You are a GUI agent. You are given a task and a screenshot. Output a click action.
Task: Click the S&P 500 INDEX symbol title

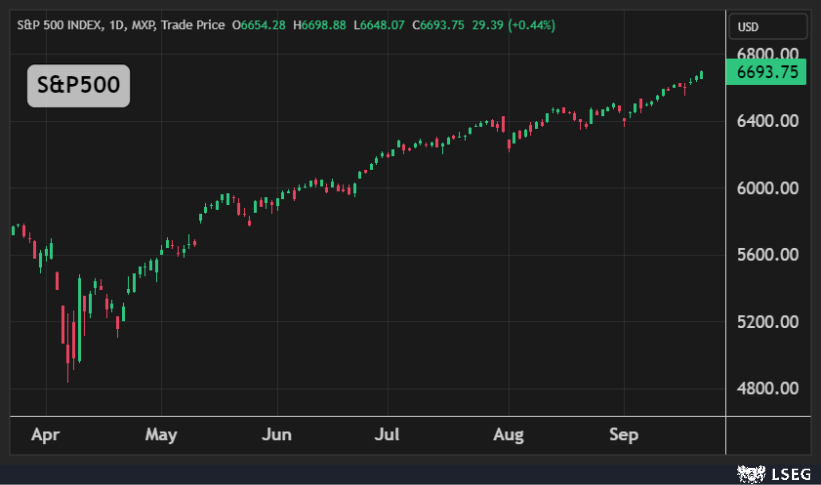(x=62, y=23)
